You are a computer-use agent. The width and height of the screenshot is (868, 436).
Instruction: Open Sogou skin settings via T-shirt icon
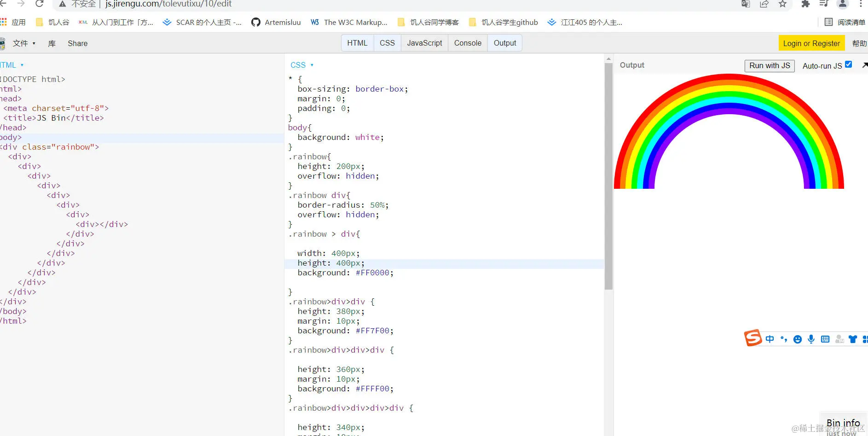tap(853, 339)
